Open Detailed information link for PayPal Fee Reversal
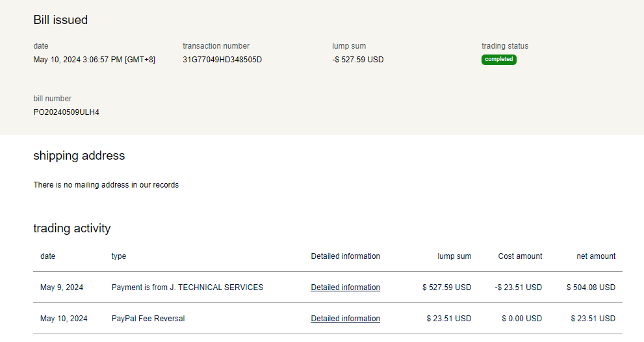This screenshot has height=342, width=644. pyautogui.click(x=345, y=319)
